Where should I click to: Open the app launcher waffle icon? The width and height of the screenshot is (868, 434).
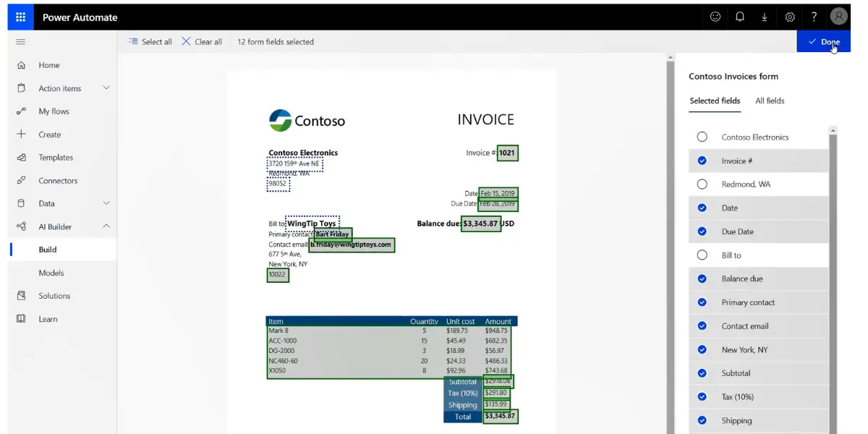(20, 17)
